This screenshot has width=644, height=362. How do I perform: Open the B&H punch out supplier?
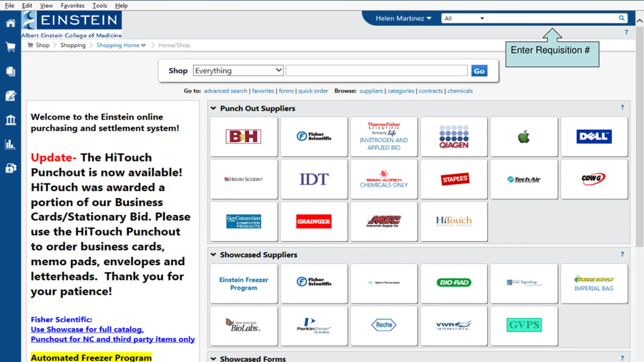pos(244,137)
